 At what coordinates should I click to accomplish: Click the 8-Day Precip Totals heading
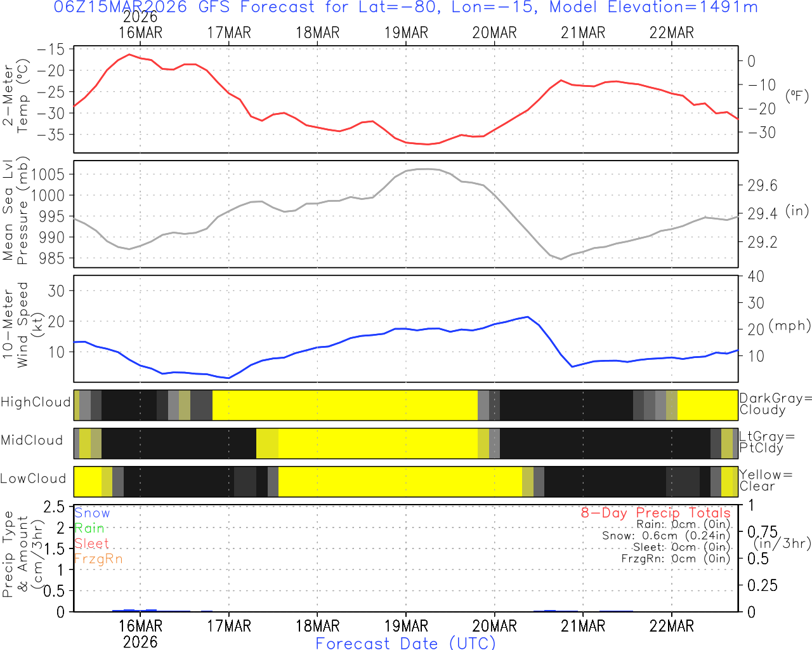click(x=655, y=513)
